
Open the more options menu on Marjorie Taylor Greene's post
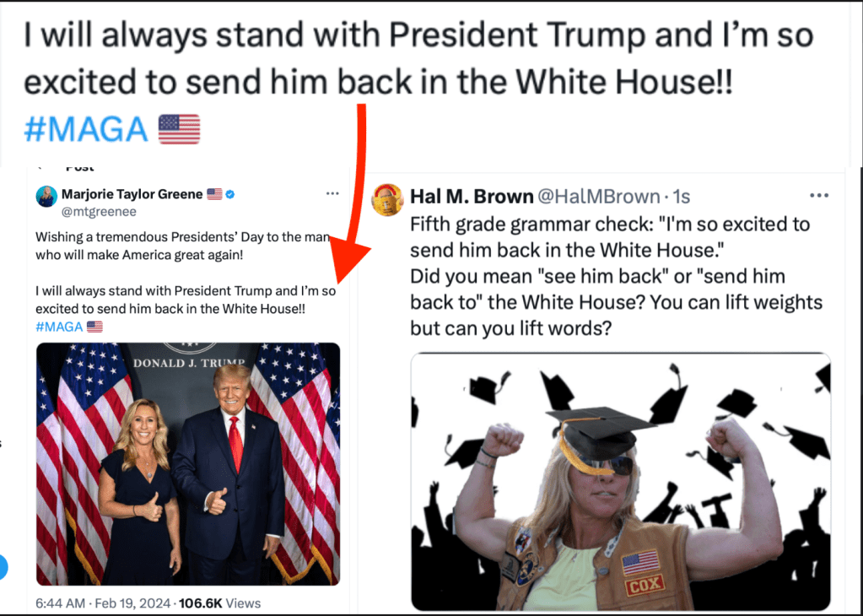[332, 193]
